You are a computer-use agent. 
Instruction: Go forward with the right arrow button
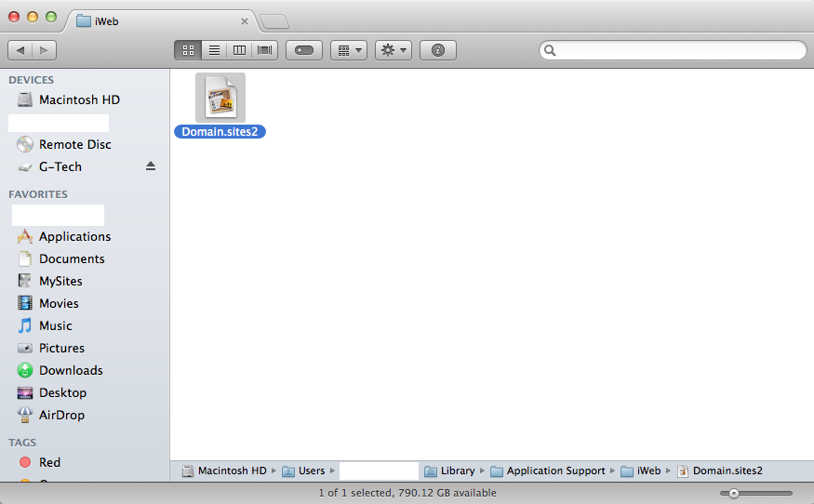(44, 50)
